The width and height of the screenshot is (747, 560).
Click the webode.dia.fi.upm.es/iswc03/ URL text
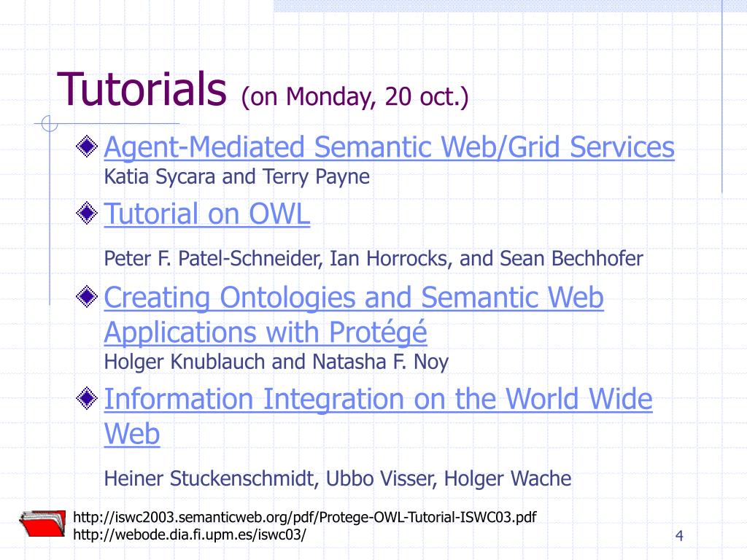pyautogui.click(x=190, y=534)
